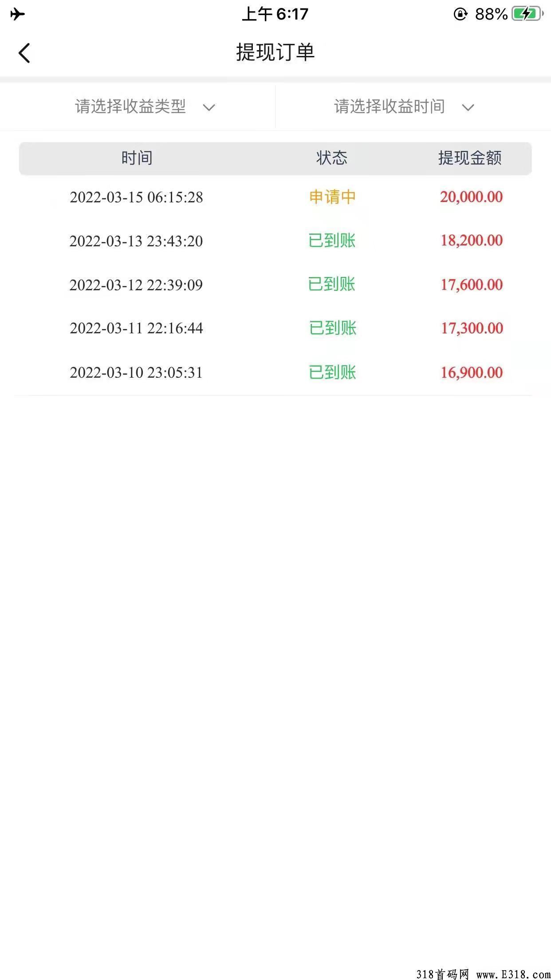Select the 2022-03-13 23:43:20 withdrawal row

click(x=136, y=241)
